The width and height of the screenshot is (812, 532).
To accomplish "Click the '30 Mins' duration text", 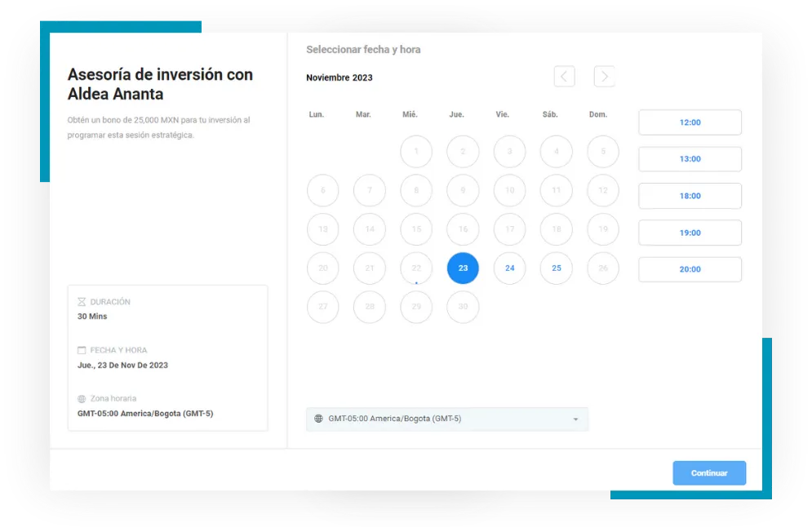I will point(92,317).
